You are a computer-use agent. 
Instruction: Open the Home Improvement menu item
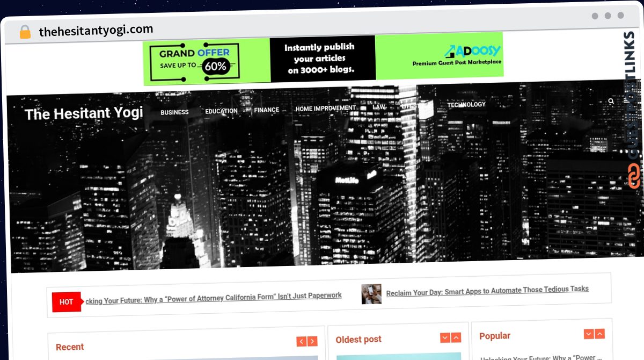pyautogui.click(x=325, y=108)
